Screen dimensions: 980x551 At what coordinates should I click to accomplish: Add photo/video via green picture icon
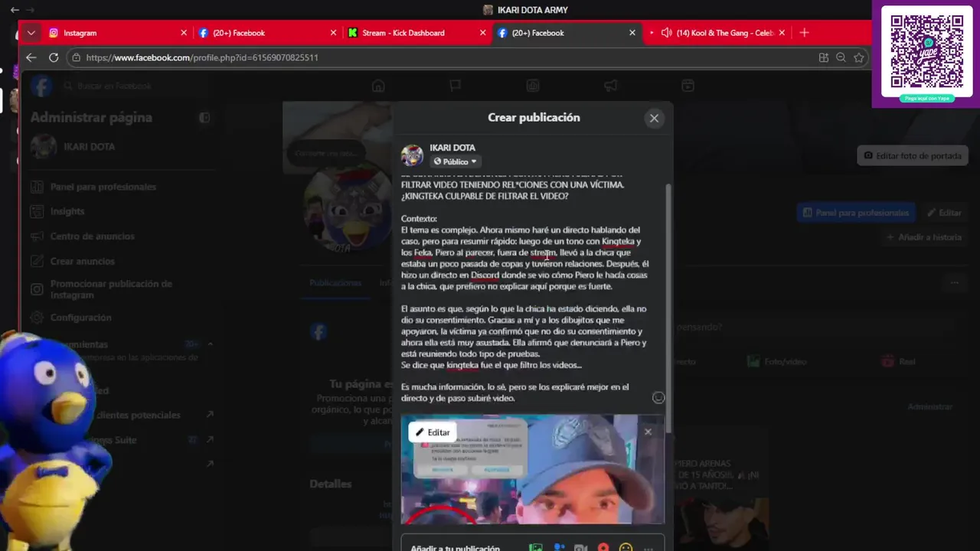pos(536,548)
